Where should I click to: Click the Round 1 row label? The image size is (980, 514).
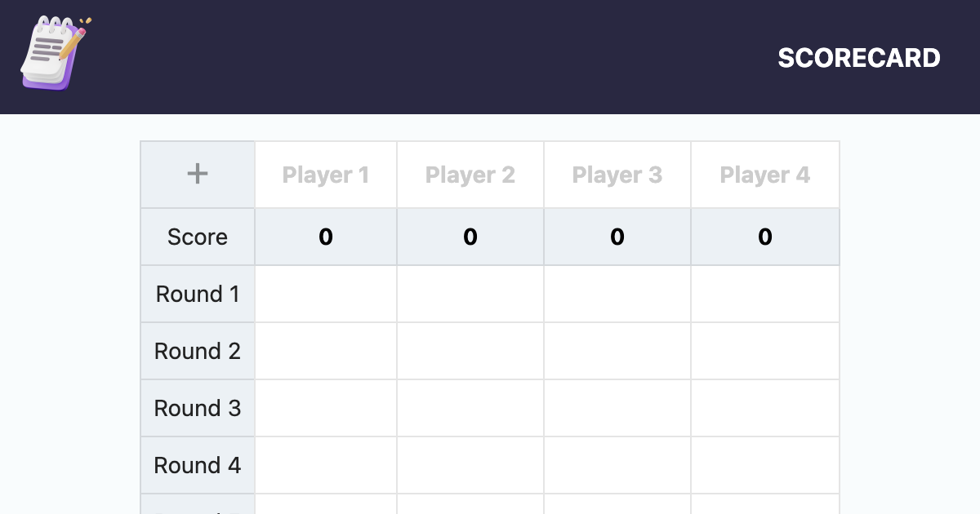click(x=197, y=294)
